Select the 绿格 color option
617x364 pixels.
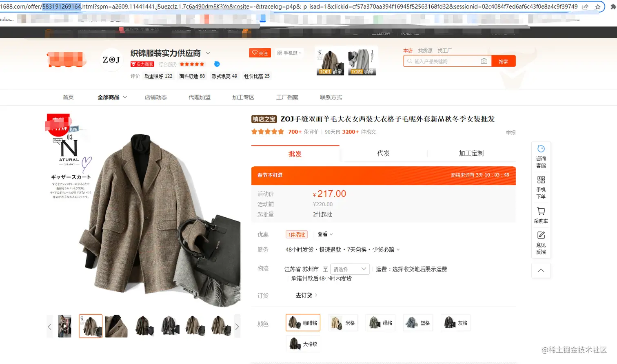click(x=380, y=323)
